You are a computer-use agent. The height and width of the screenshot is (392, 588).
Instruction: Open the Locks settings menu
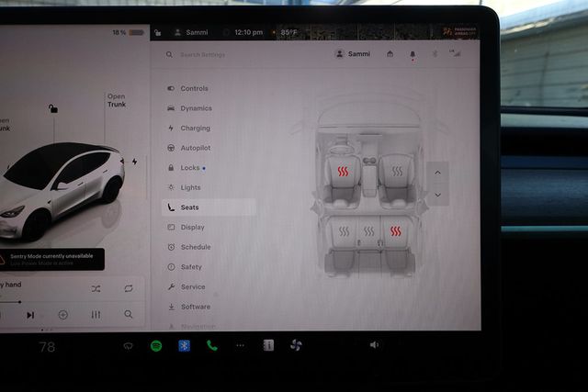click(x=187, y=168)
